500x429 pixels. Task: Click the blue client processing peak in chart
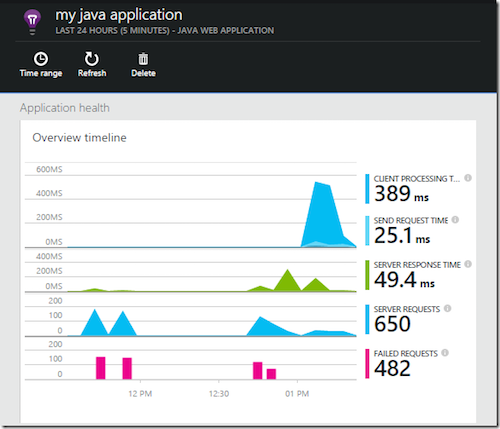pyautogui.click(x=323, y=213)
